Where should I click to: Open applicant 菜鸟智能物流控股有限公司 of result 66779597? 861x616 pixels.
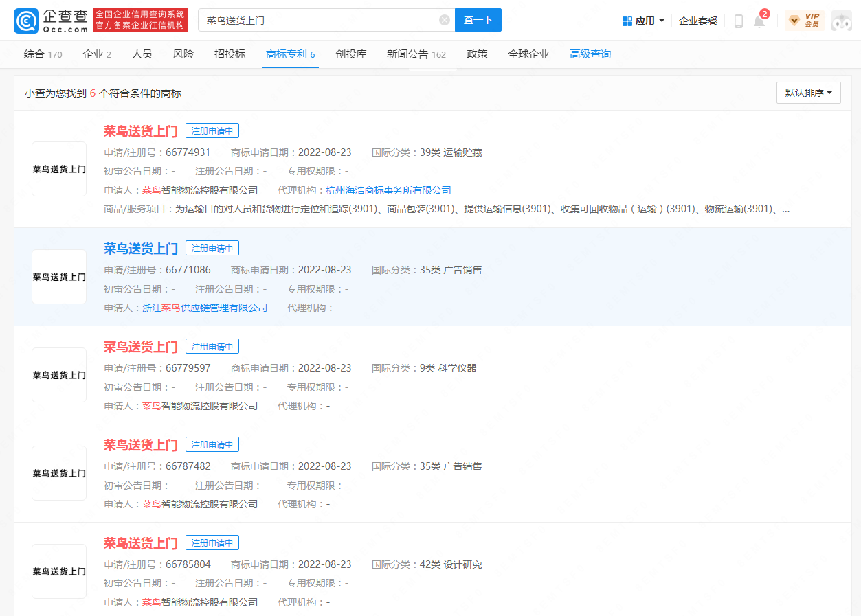tap(200, 406)
